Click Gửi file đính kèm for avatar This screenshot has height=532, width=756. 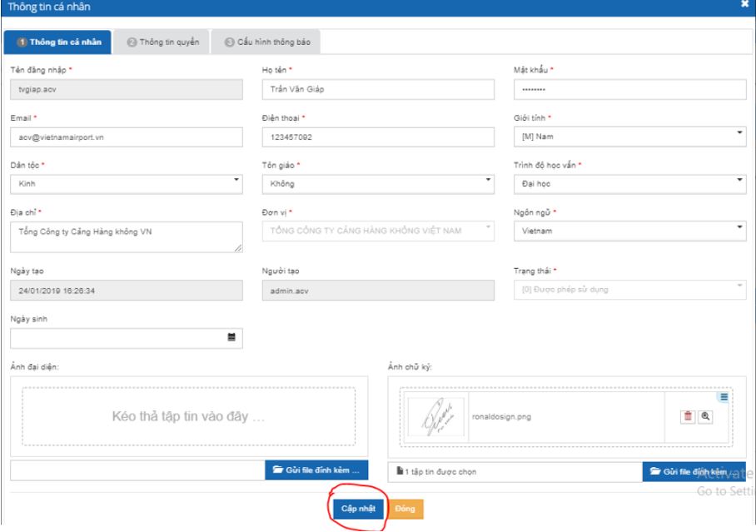point(316,471)
